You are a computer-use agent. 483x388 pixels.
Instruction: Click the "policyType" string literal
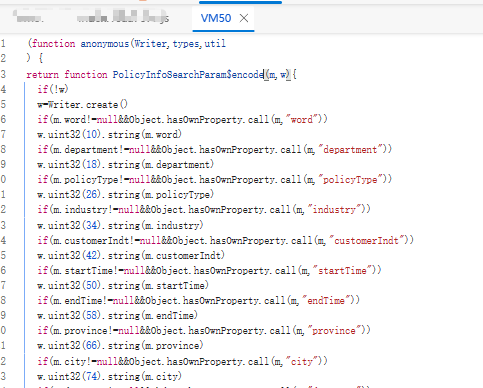[x=350, y=180]
